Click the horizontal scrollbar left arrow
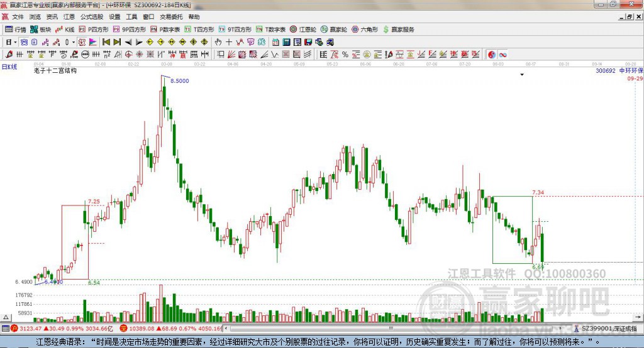 pos(226,329)
